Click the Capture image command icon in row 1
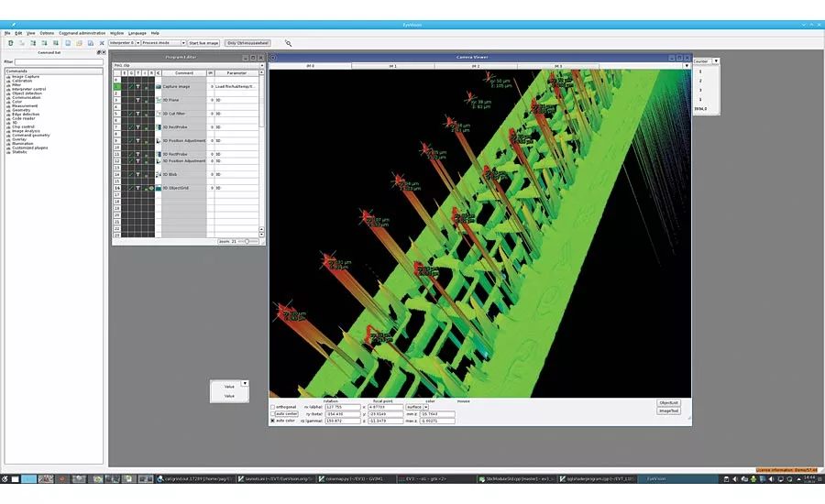825x504 pixels. tap(159, 86)
